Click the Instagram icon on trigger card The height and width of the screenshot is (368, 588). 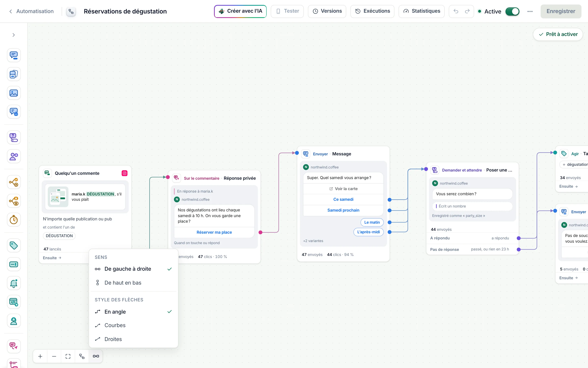pos(124,173)
